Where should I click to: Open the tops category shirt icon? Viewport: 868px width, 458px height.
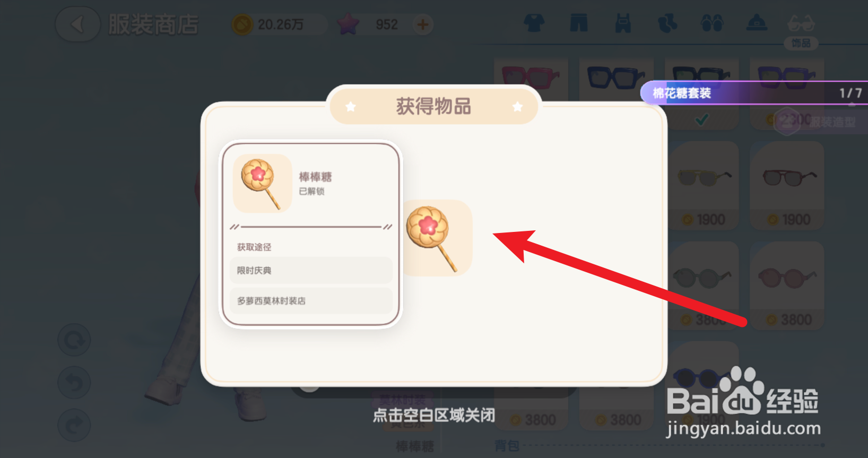click(x=534, y=23)
